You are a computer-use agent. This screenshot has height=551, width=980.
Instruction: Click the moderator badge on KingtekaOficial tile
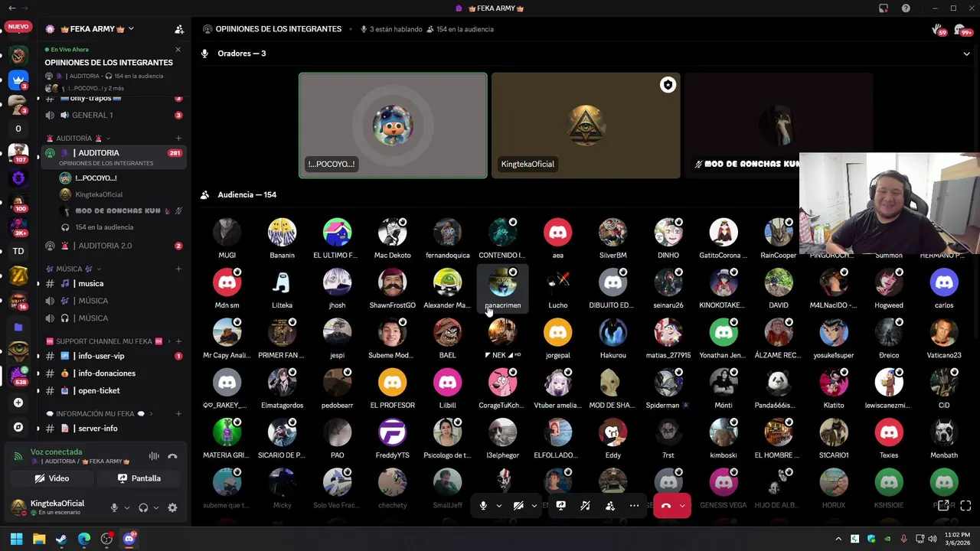click(668, 85)
